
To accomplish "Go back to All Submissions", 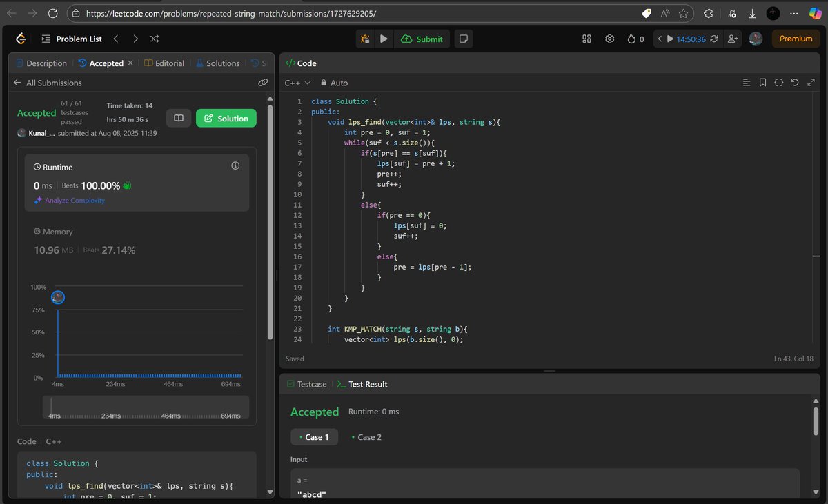I will pyautogui.click(x=47, y=83).
